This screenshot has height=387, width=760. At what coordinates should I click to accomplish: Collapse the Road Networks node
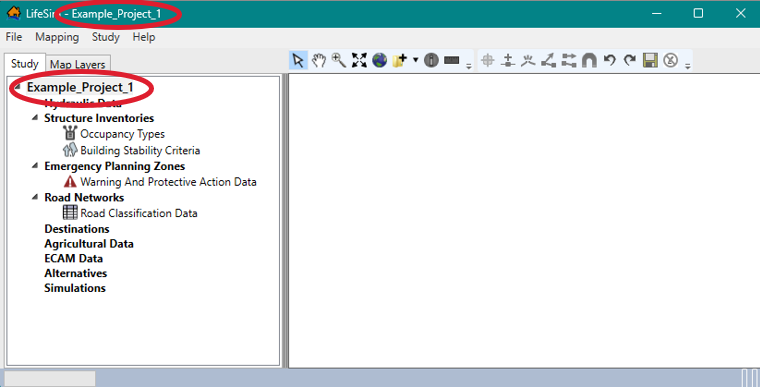(x=35, y=197)
